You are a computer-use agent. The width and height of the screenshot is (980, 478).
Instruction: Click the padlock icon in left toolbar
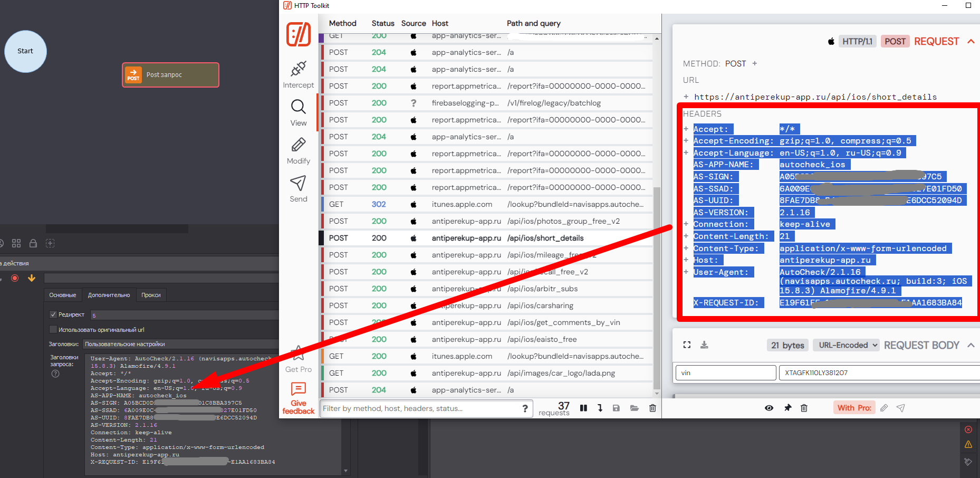click(x=33, y=243)
